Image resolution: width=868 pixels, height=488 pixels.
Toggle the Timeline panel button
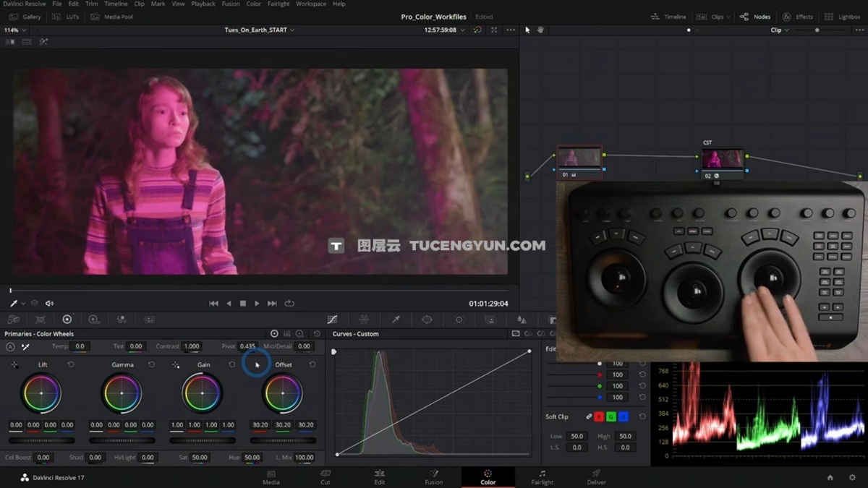(x=668, y=17)
